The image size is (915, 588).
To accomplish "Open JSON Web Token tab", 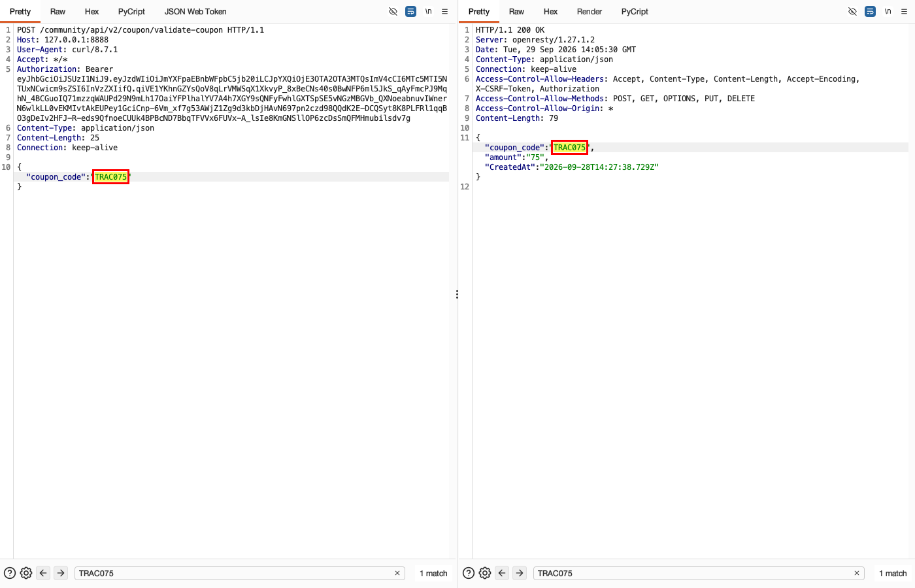I will point(195,12).
